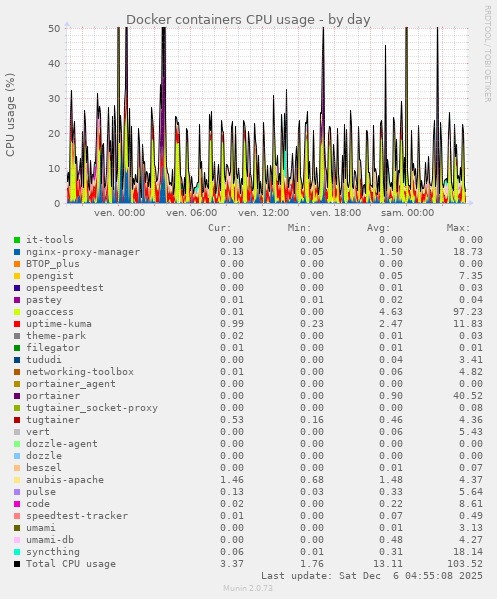
Task: Click the green it-tools legend swatch
Action: pos(17,240)
